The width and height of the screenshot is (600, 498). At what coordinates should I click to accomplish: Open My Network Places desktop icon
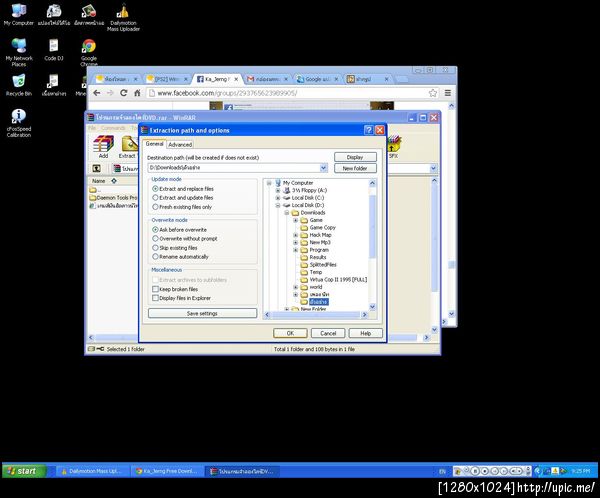click(x=19, y=52)
